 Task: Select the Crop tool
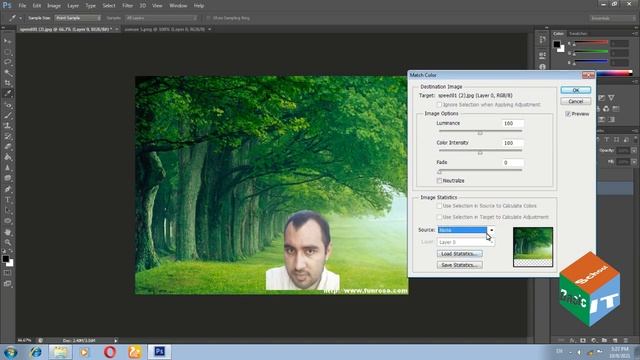point(8,83)
